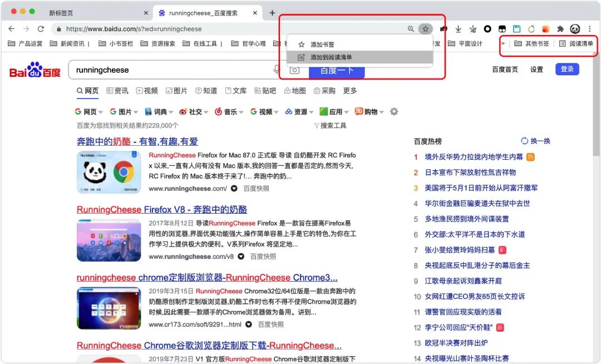Click the Tampermonkey-style black square extension icon
Screen dimensions: 601x364
(x=502, y=29)
